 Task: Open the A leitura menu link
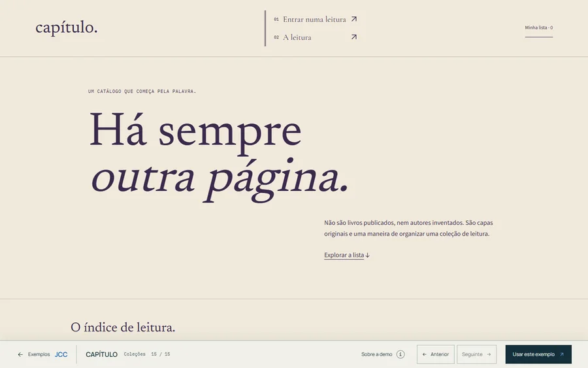point(316,37)
